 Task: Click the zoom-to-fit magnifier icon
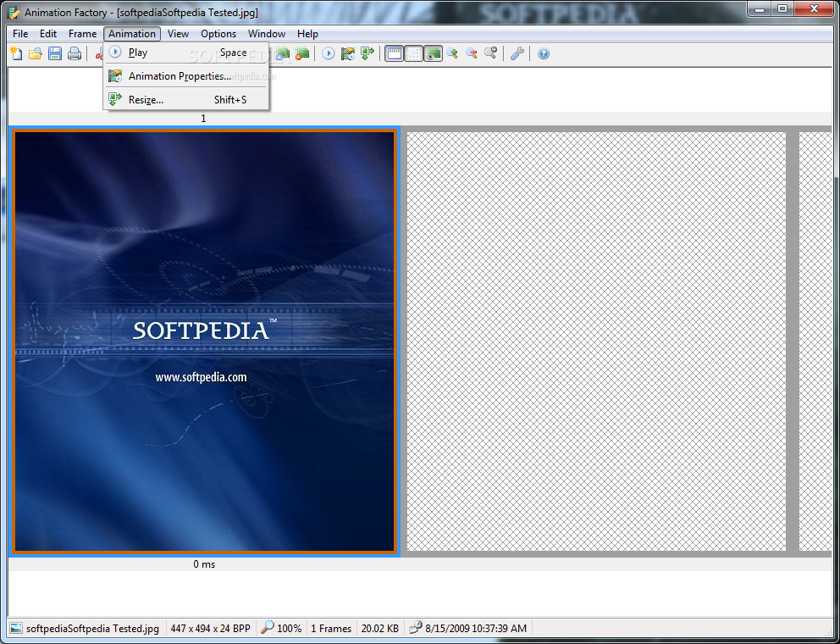click(x=491, y=53)
